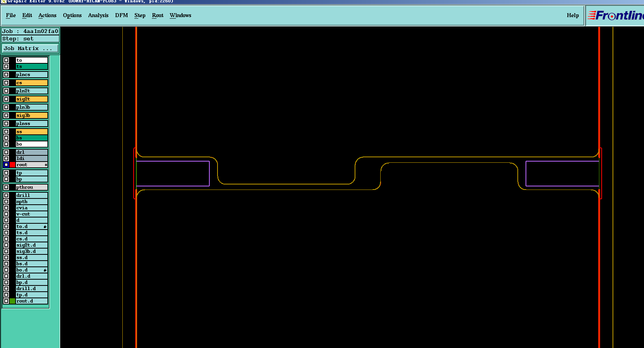Click the small grid icon on rout layer
This screenshot has width=644, height=348.
click(46, 165)
